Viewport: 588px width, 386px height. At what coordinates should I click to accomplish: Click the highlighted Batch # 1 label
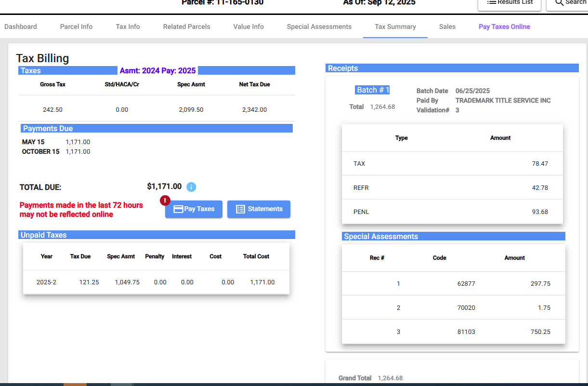click(x=373, y=90)
